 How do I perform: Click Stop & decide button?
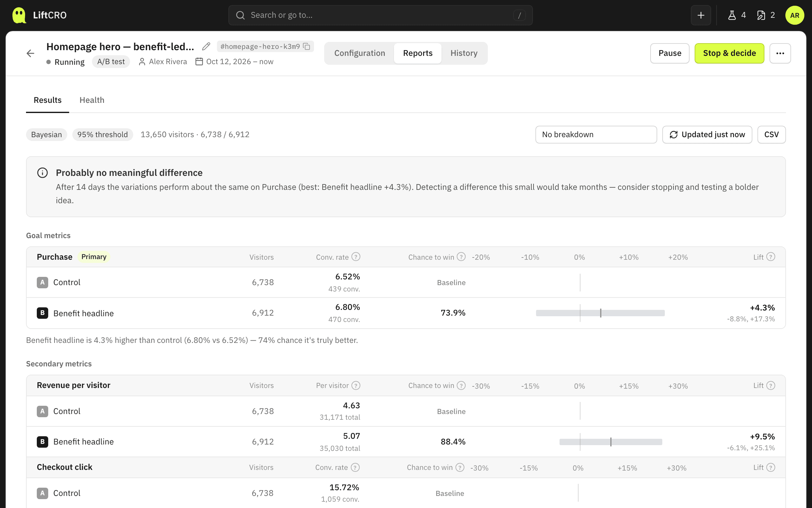730,53
